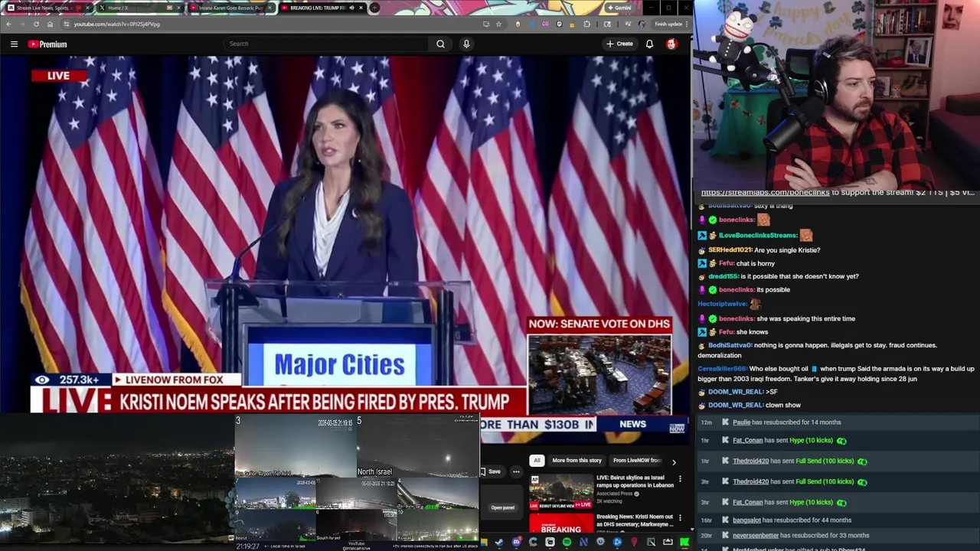This screenshot has height=551, width=980.
Task: Click username SERHedd1021 in chat
Action: pos(730,250)
